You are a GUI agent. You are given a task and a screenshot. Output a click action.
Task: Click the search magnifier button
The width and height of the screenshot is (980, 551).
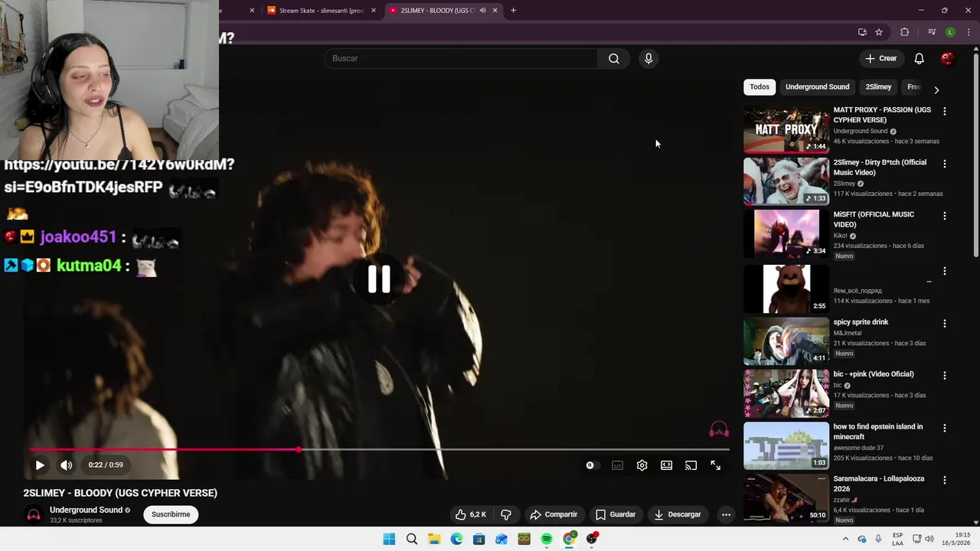point(614,59)
